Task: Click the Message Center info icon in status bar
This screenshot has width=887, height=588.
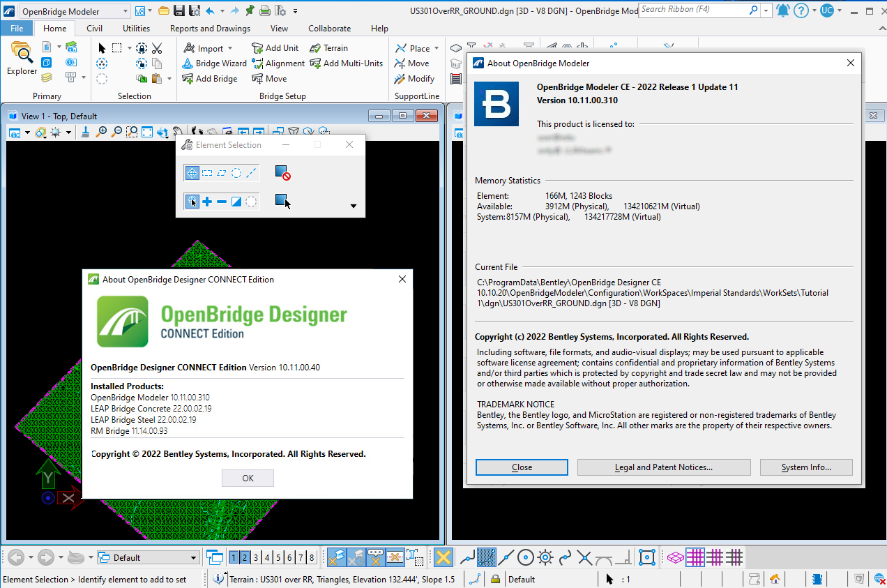Action: (218, 579)
